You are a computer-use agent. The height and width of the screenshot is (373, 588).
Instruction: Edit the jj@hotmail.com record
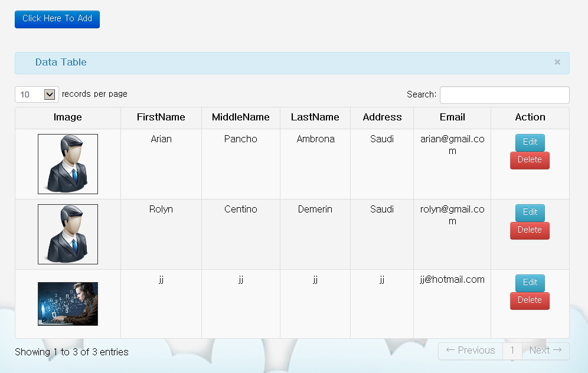[x=530, y=282]
